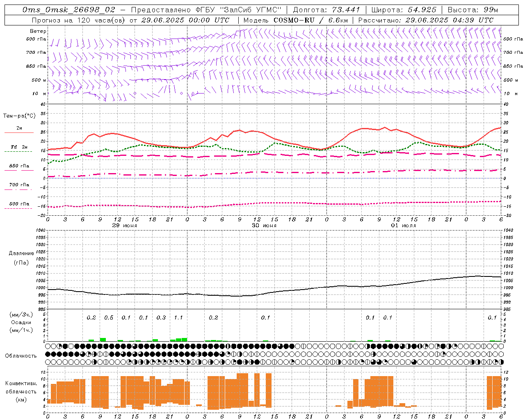Click the 0.5 three-hour precipitation value

pyautogui.click(x=109, y=318)
